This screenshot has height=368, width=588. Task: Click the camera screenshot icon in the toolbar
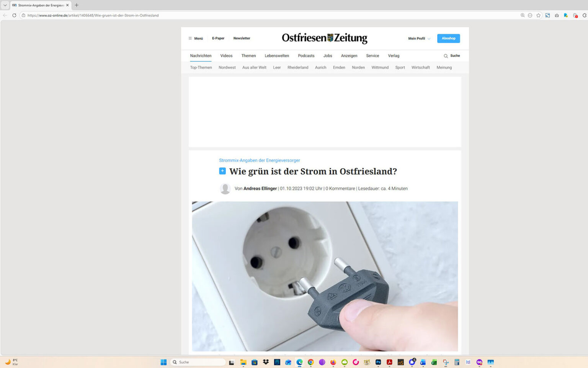pyautogui.click(x=557, y=15)
